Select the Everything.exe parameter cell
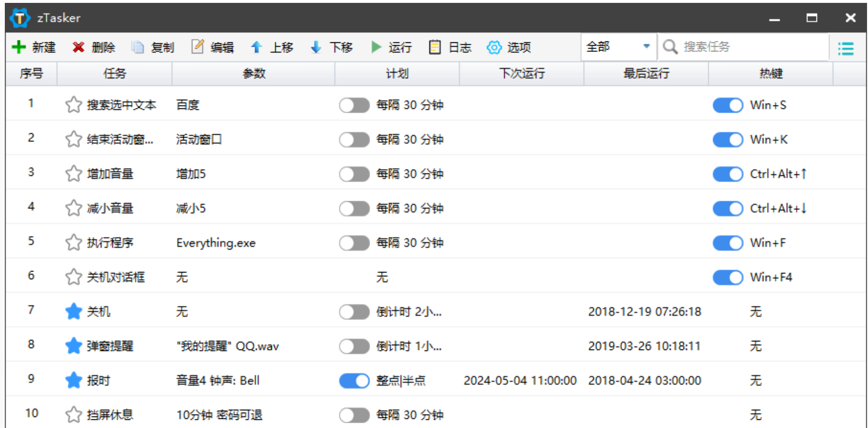 point(216,243)
